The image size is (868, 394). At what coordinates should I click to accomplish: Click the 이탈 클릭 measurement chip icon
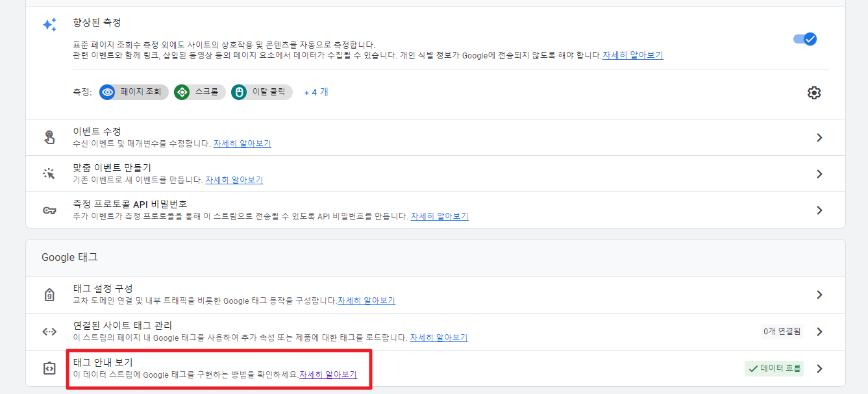pyautogui.click(x=240, y=92)
